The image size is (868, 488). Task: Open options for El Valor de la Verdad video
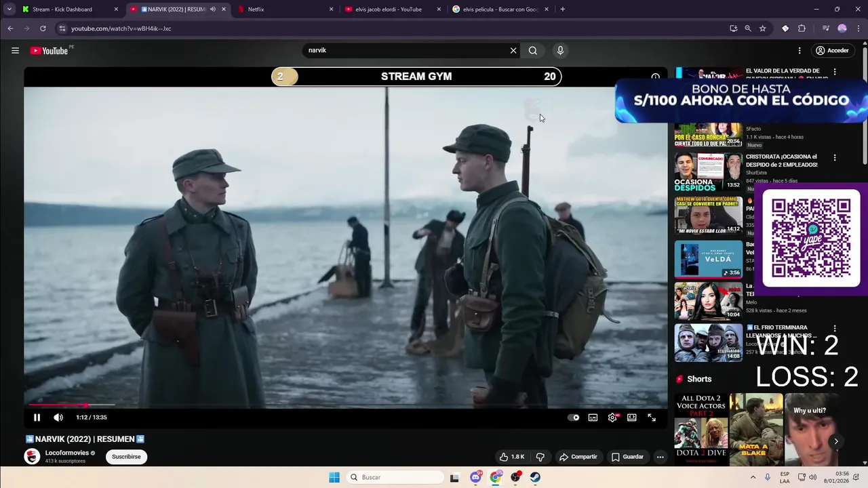coord(835,72)
